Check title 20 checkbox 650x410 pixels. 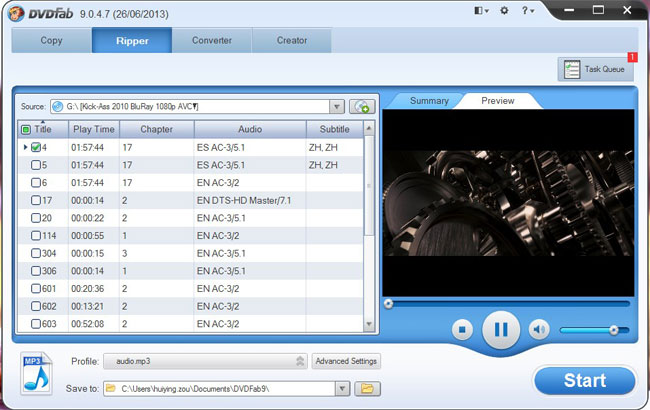click(36, 218)
